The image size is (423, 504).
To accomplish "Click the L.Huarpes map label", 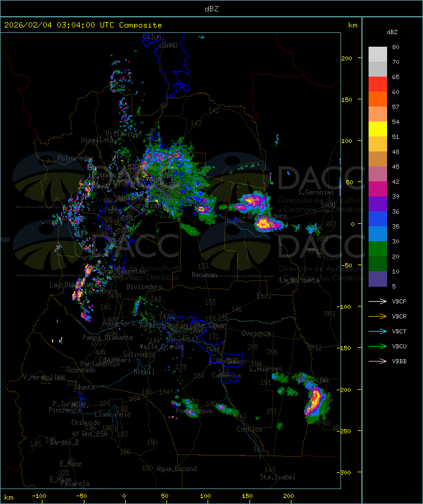I will click(x=266, y=369).
